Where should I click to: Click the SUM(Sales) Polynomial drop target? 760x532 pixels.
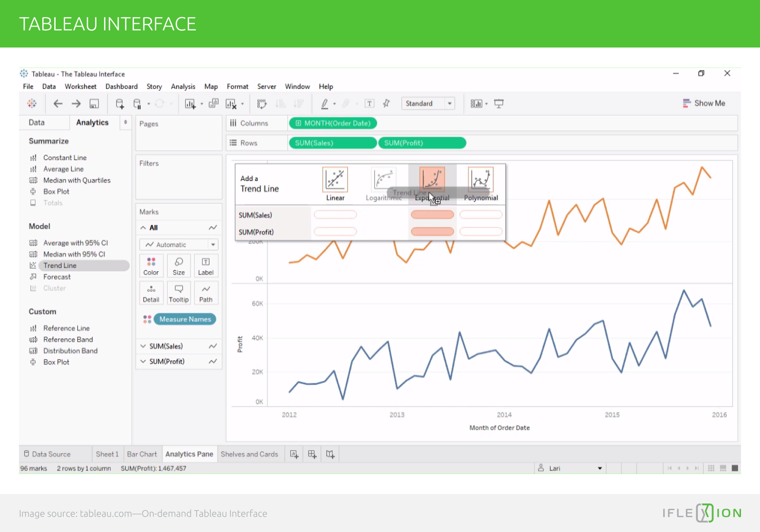pos(481,215)
